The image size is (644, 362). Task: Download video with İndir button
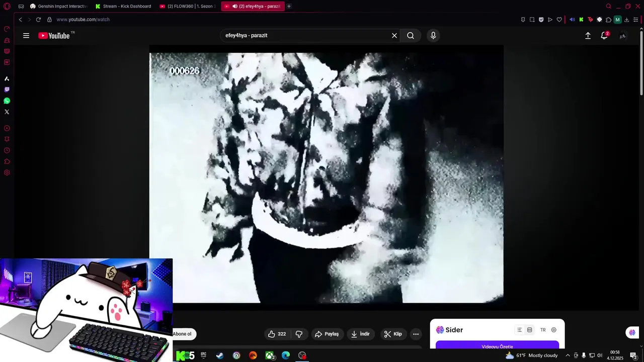(360, 334)
